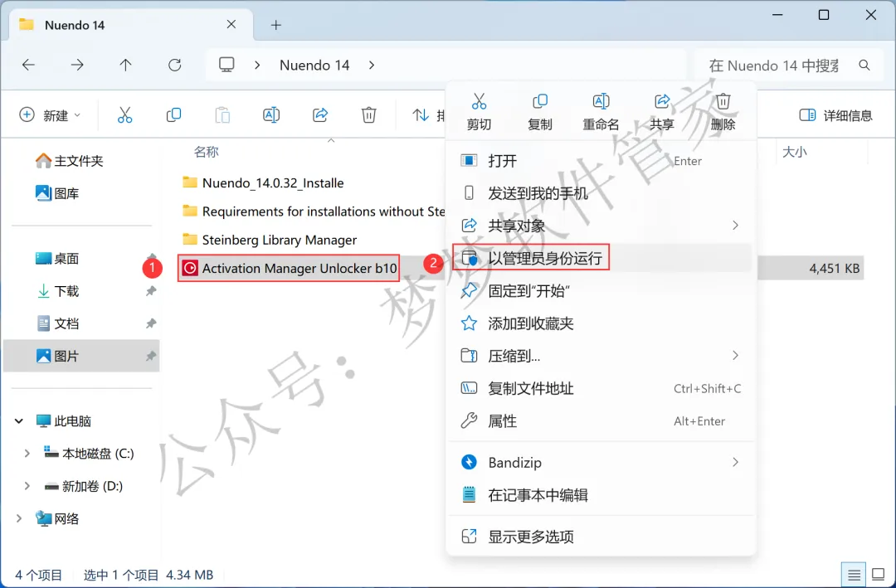Select Activation Manager Unlocker b10 file
This screenshot has width=896, height=588.
coord(290,268)
